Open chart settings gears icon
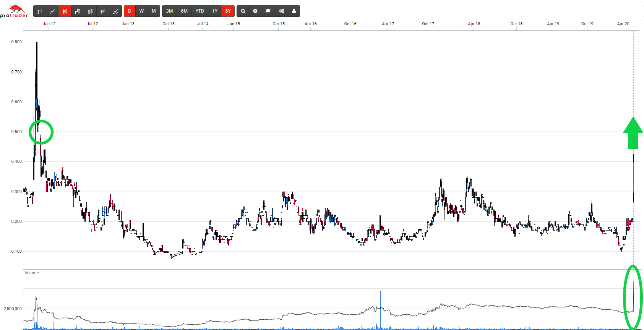 (281, 11)
